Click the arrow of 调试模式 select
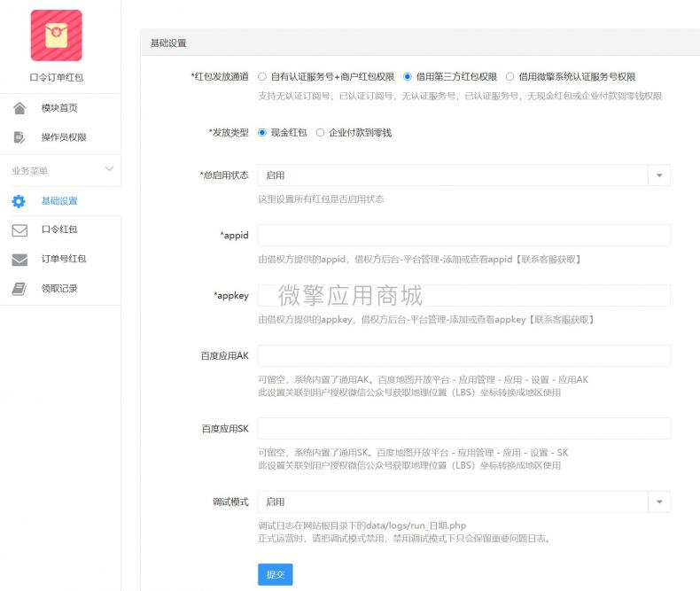 pyautogui.click(x=659, y=502)
